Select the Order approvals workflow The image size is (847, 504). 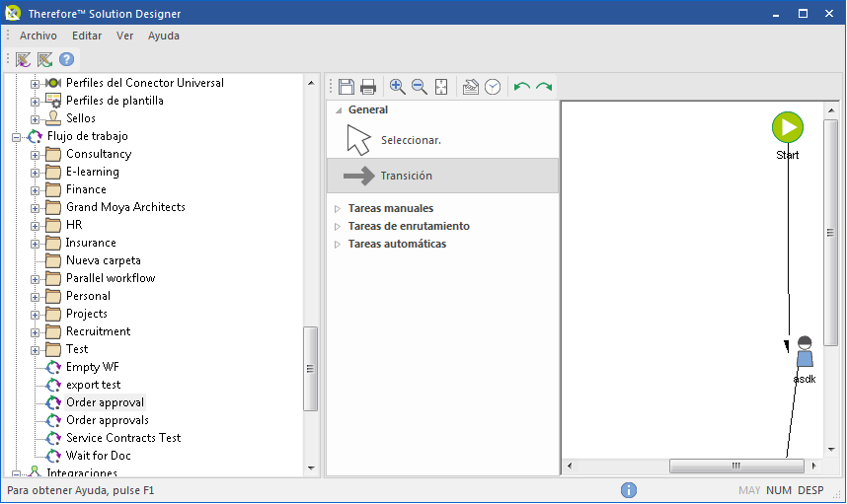coord(108,420)
